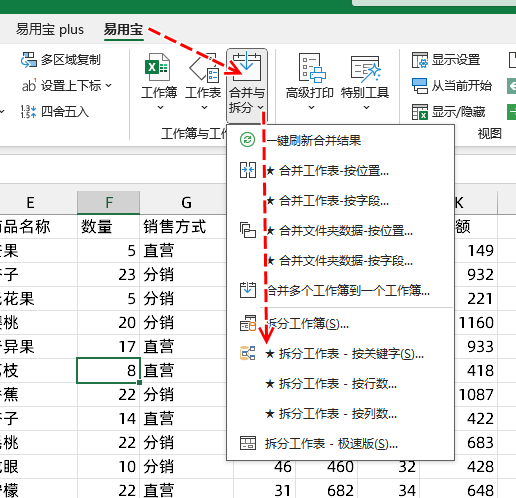
Task: Click the cell with value 17
Action: point(109,346)
